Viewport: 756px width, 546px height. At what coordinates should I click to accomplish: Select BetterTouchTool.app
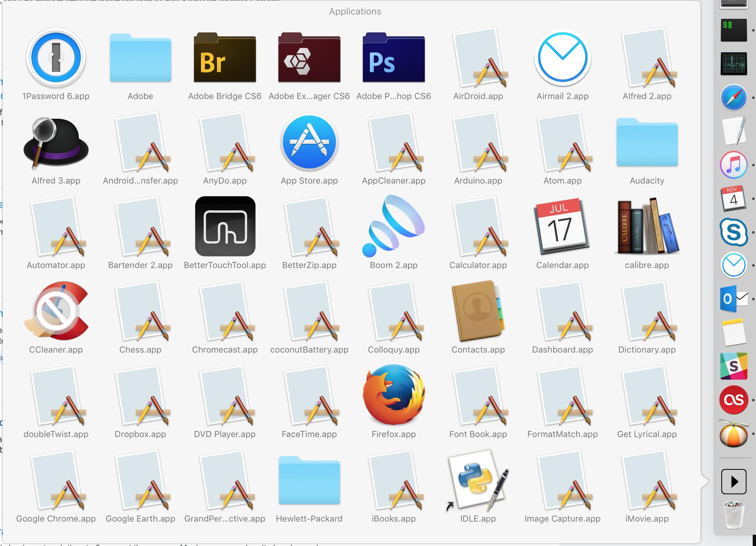tap(225, 227)
